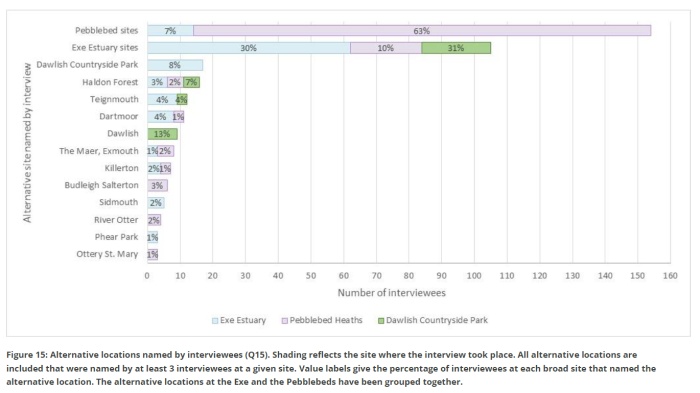
Task: Click the 3% bar for Budleigh Salterton
Action: click(x=158, y=185)
